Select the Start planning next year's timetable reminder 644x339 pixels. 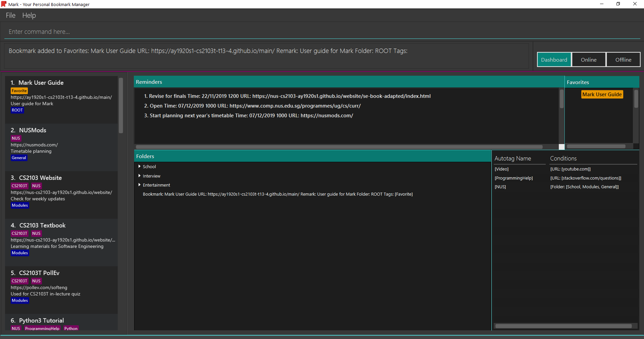click(249, 116)
